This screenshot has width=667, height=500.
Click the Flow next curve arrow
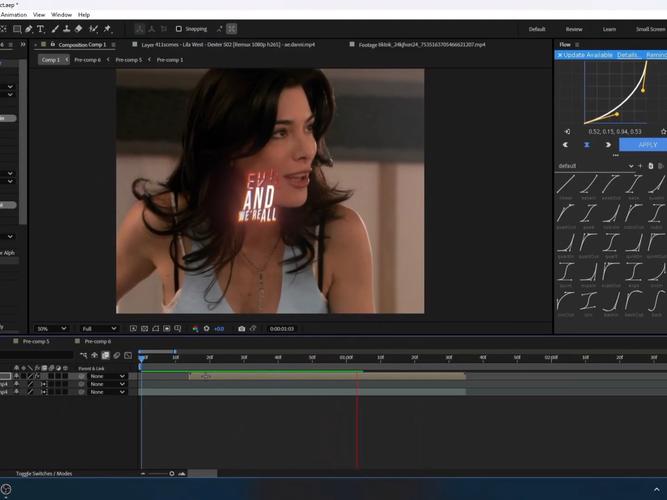tap(608, 145)
